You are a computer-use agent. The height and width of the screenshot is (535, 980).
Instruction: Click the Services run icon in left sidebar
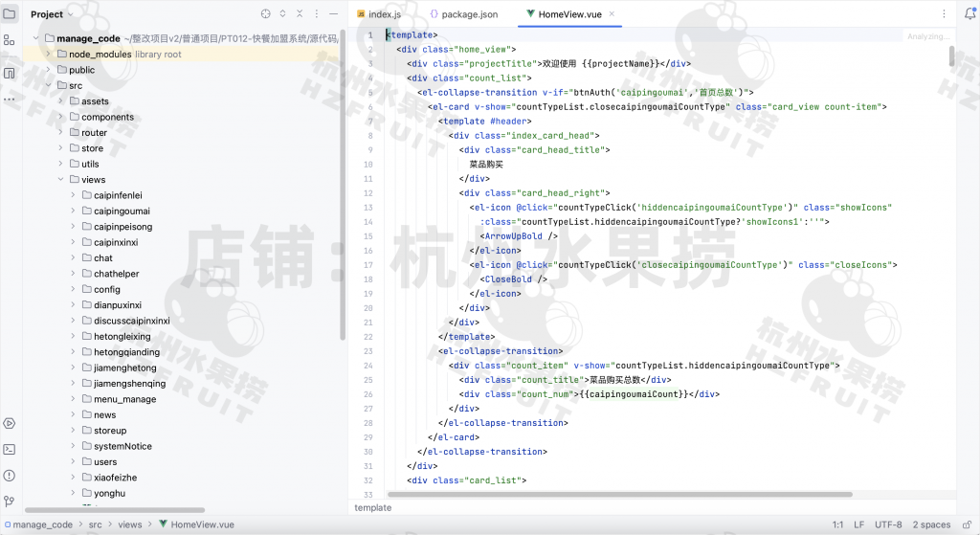point(10,423)
